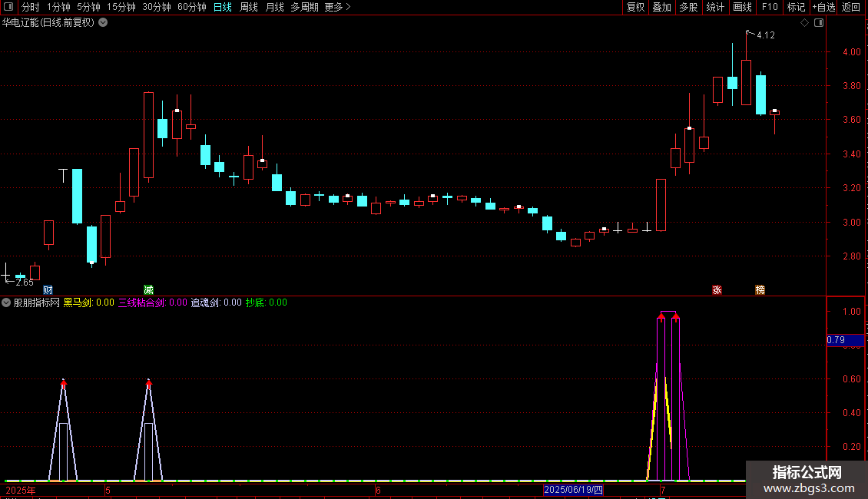Switch to 60分钟 period
Image resolution: width=868 pixels, height=499 pixels.
tap(192, 7)
